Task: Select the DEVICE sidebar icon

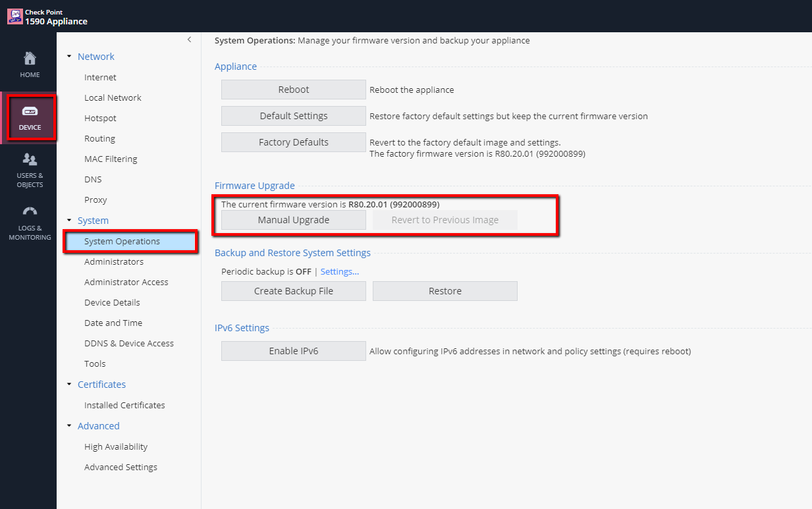Action: pos(29,117)
